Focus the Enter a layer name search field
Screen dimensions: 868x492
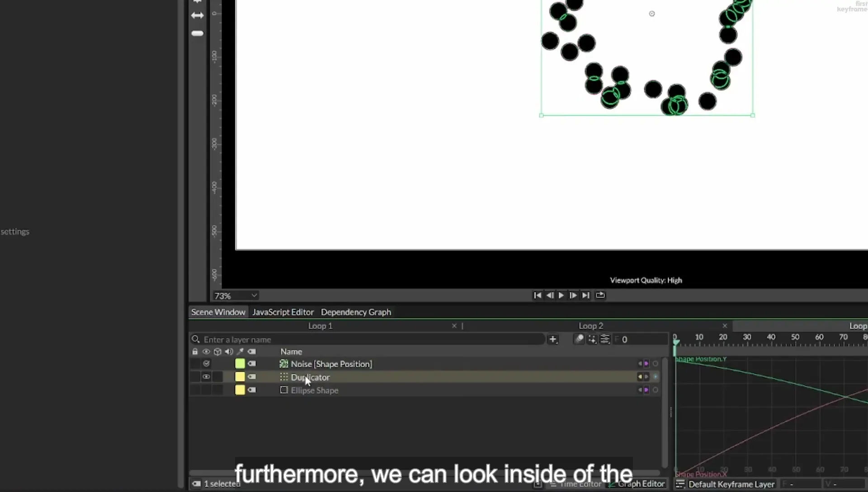pos(367,340)
